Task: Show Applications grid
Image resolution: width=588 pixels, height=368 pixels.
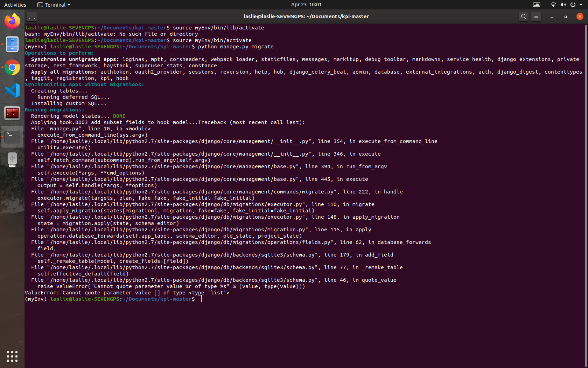Action: tap(12, 356)
